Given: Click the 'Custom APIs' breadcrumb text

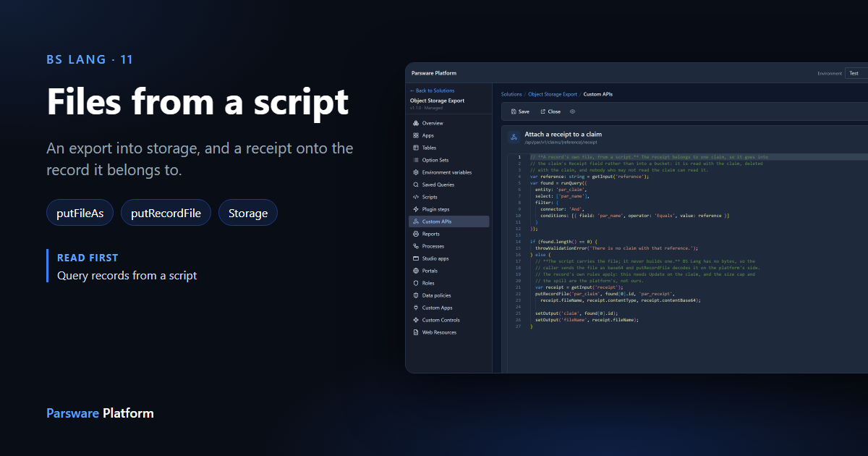Looking at the screenshot, I should [598, 94].
